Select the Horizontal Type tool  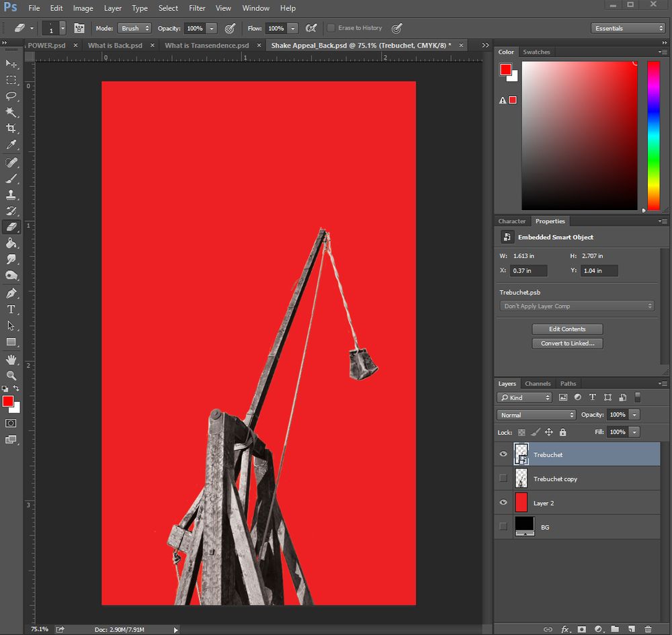tap(11, 309)
